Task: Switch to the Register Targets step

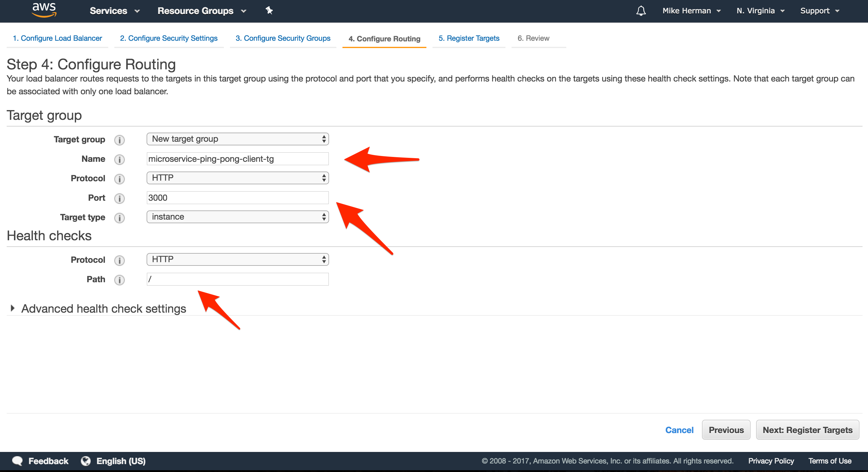Action: [469, 38]
